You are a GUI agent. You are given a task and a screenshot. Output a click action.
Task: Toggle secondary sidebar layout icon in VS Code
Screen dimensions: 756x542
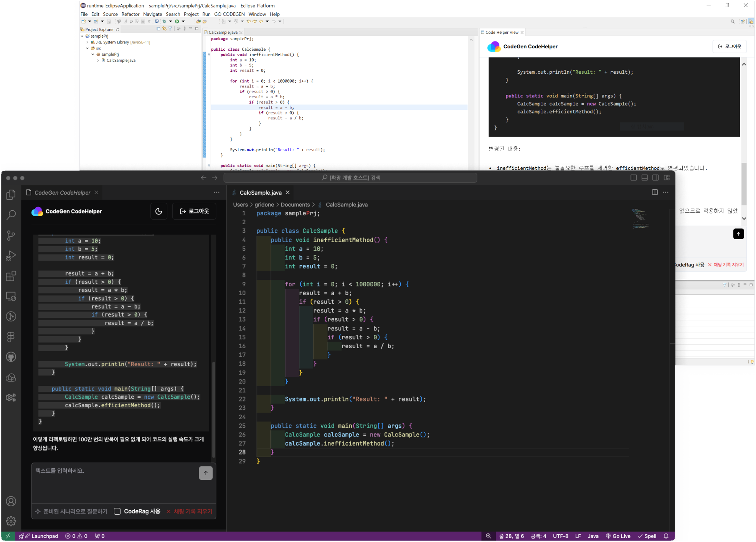[x=655, y=178]
